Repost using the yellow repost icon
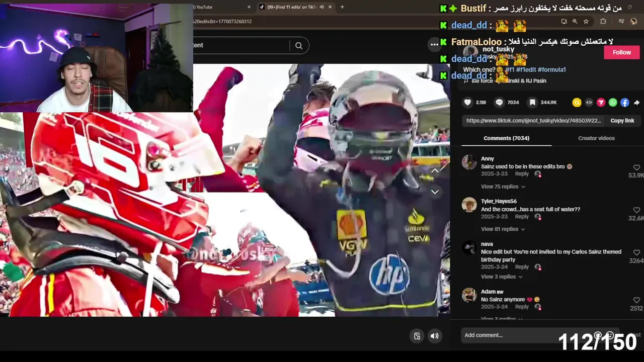Screen dimensions: 644x362 point(577,103)
